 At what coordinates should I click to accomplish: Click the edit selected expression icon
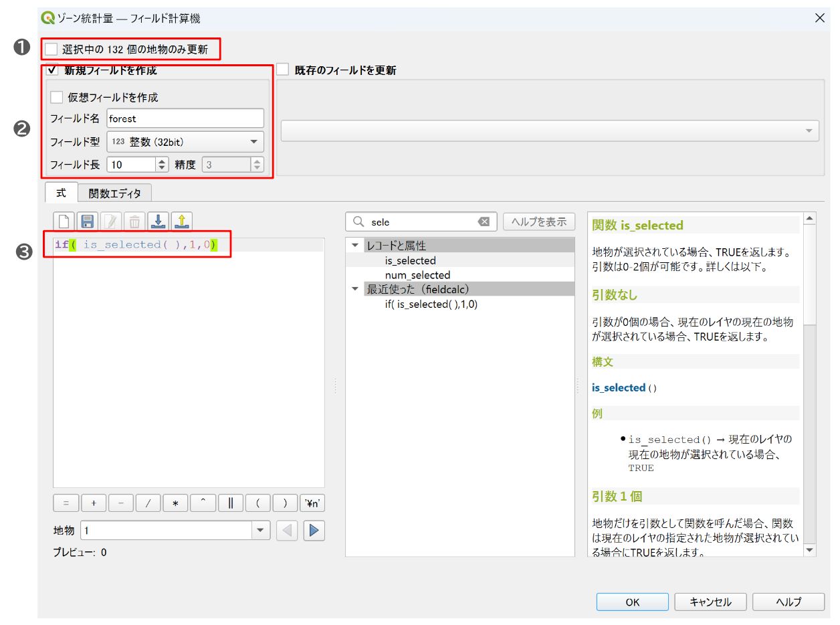pos(111,222)
